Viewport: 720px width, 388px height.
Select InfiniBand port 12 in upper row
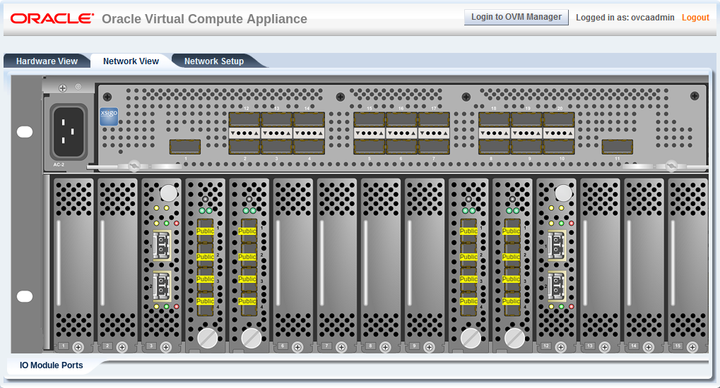(x=245, y=119)
